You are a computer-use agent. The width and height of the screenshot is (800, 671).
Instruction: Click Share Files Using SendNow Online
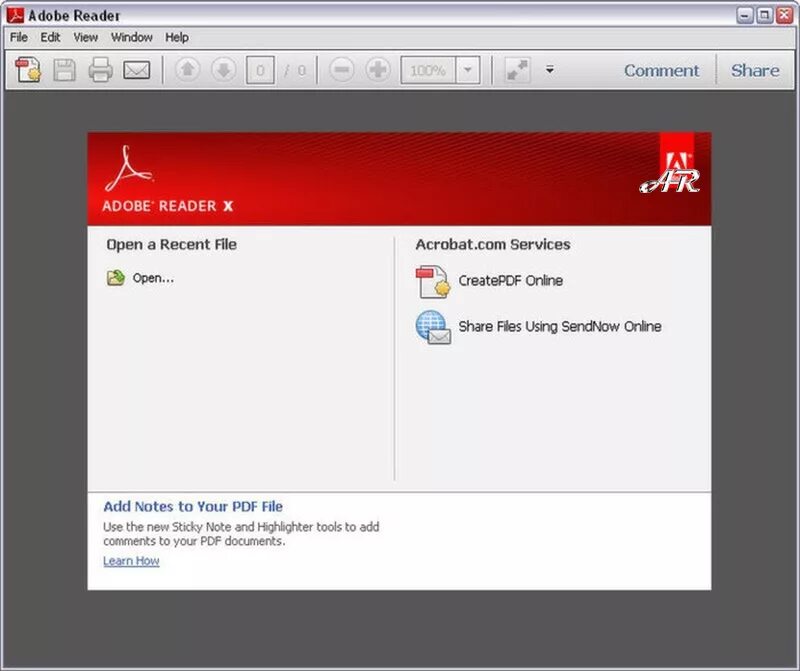[x=560, y=327]
